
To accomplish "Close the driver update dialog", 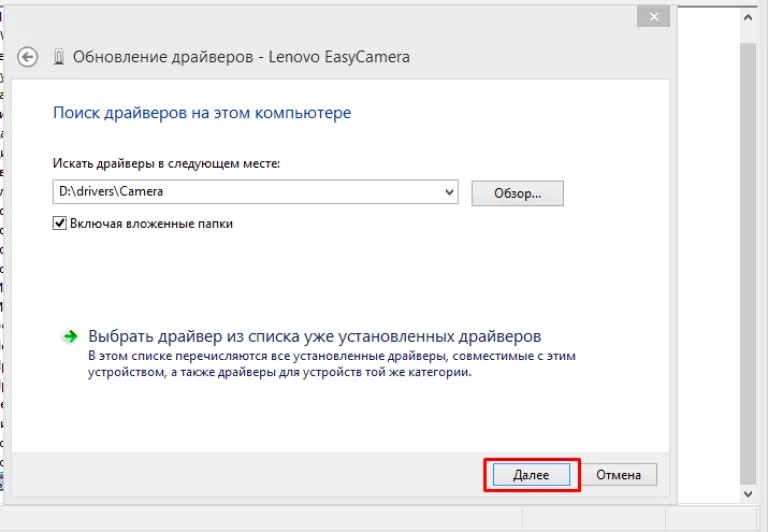I will [653, 17].
